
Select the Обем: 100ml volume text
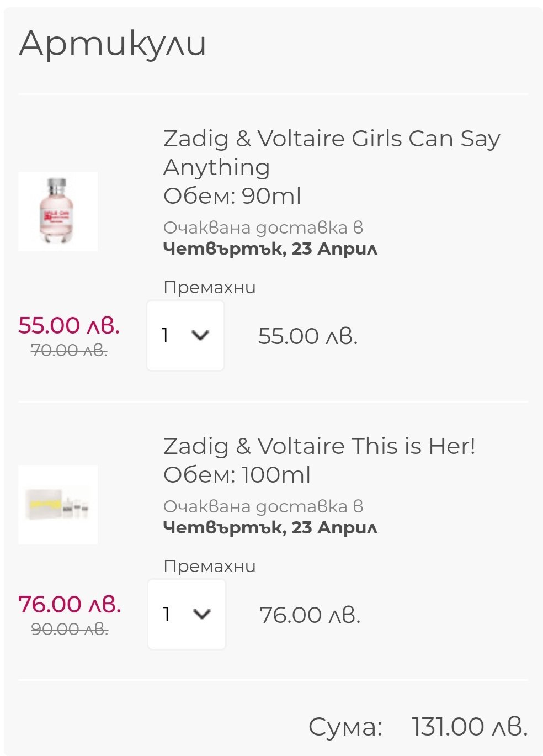[x=237, y=475]
